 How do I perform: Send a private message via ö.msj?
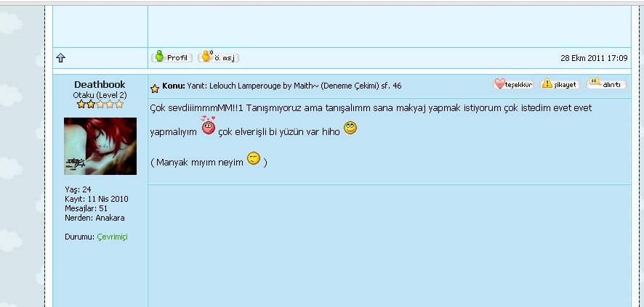click(219, 57)
